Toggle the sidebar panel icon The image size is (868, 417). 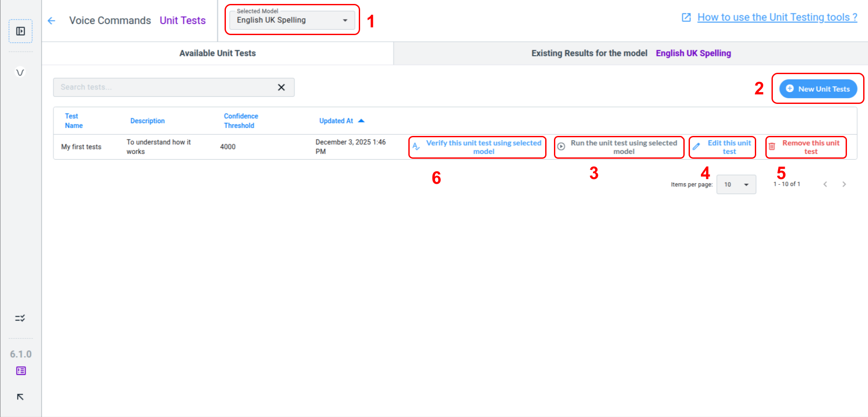(x=21, y=31)
